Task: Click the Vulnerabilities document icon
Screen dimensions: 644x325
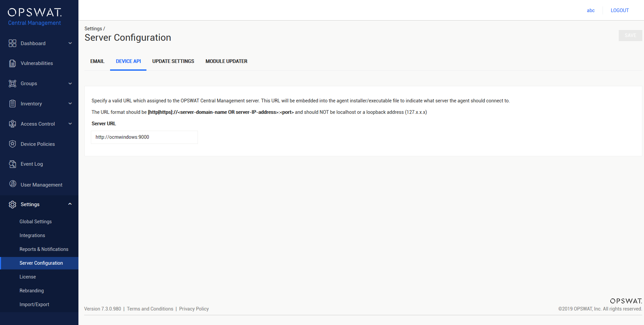Action: pos(12,63)
